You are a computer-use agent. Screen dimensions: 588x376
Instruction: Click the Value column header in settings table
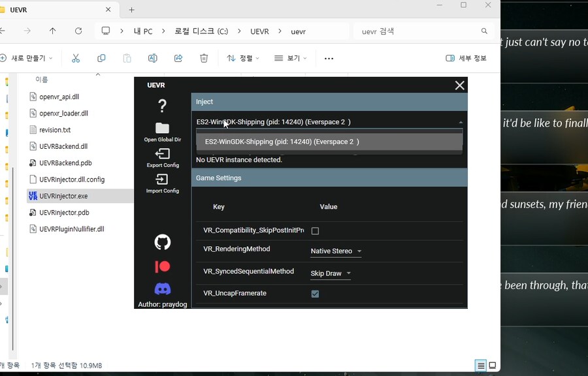tap(329, 207)
